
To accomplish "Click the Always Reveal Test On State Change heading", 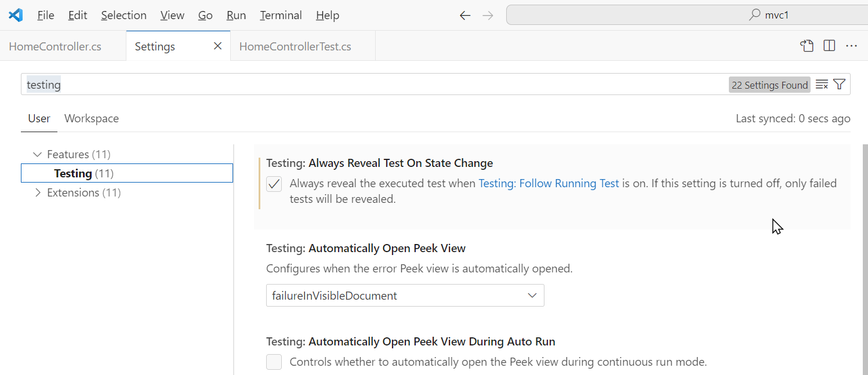I will point(379,163).
